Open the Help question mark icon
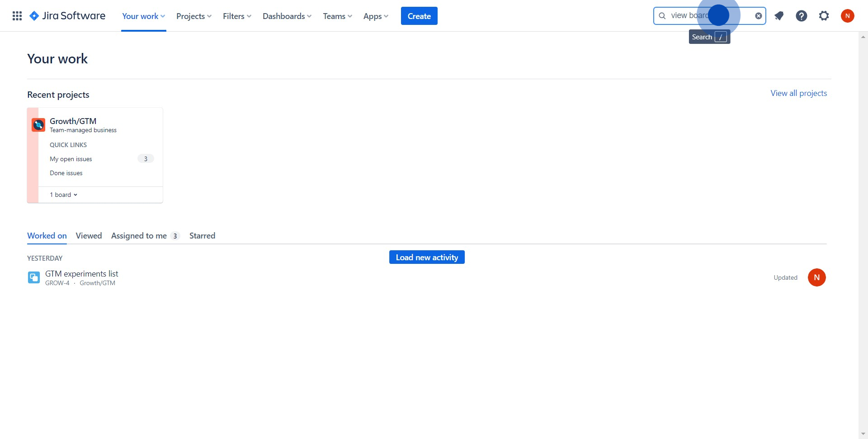Screen dimensions: 868x439 [802, 16]
